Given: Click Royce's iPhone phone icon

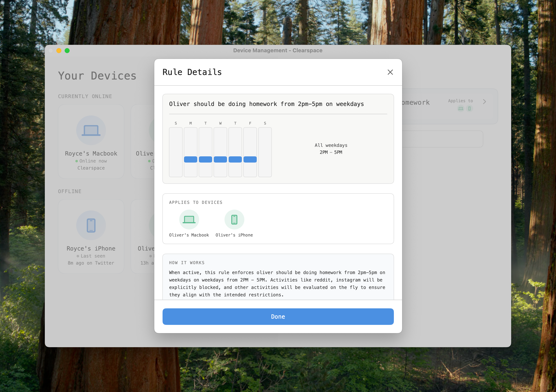Looking at the screenshot, I should coord(91,225).
